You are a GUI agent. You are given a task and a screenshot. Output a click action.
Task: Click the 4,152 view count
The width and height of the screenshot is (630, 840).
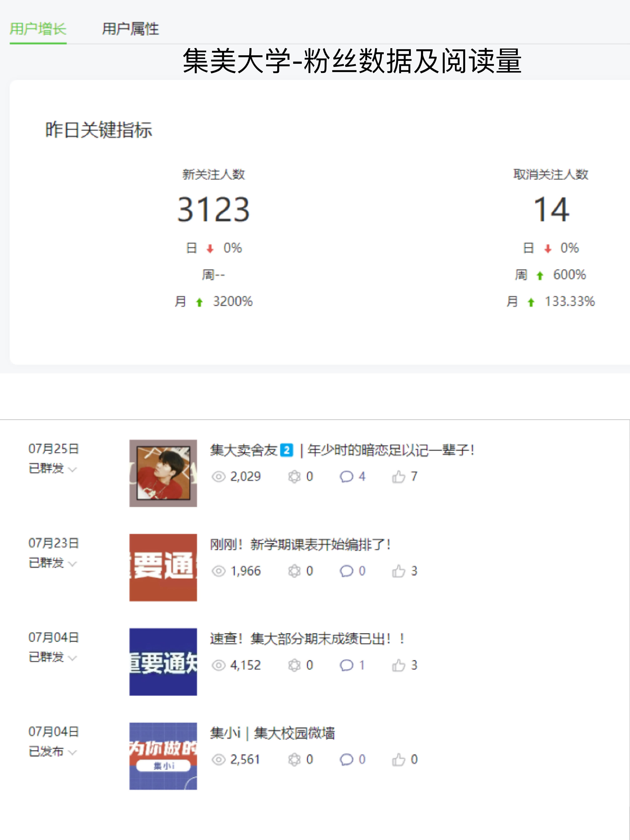[246, 665]
